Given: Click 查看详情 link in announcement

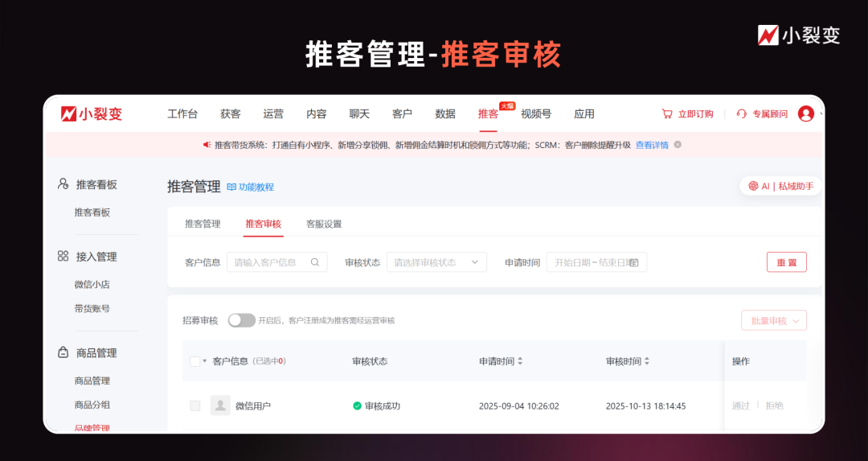Looking at the screenshot, I should pyautogui.click(x=652, y=145).
